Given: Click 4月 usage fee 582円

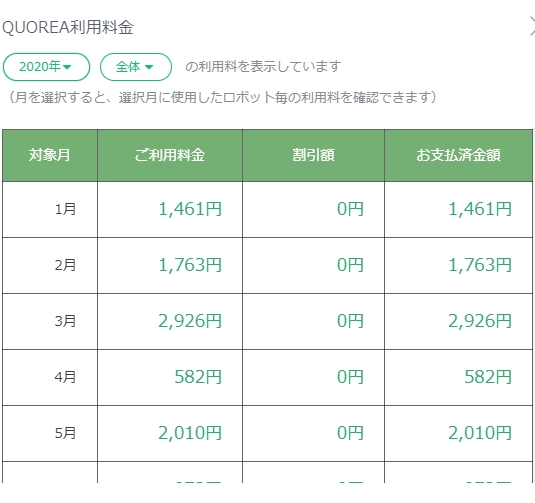Looking at the screenshot, I should point(198,377).
